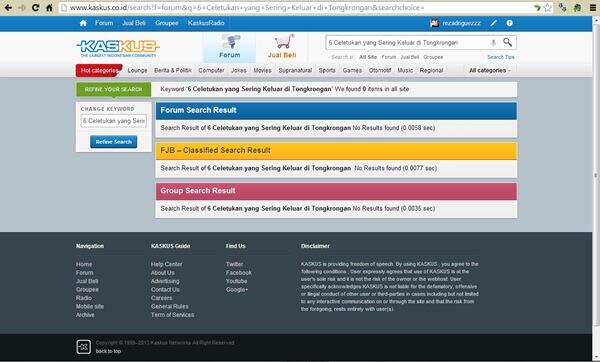Reload the page with browser refresh icon
The width and height of the screenshot is (600, 362).
coord(35,7)
